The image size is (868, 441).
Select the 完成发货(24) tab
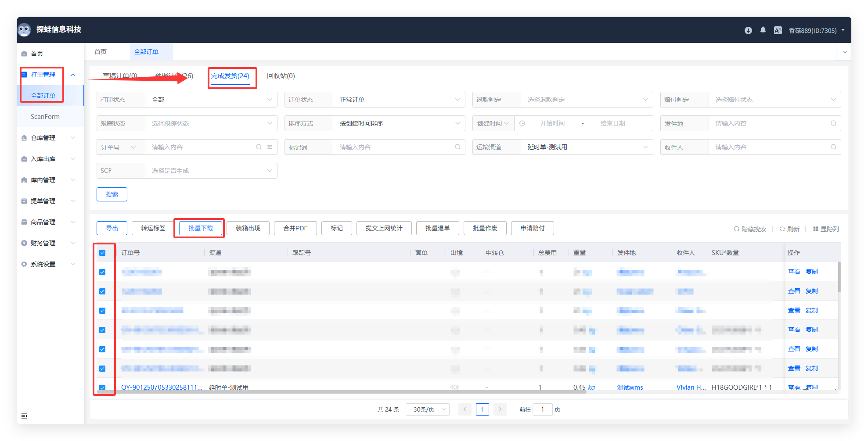230,76
